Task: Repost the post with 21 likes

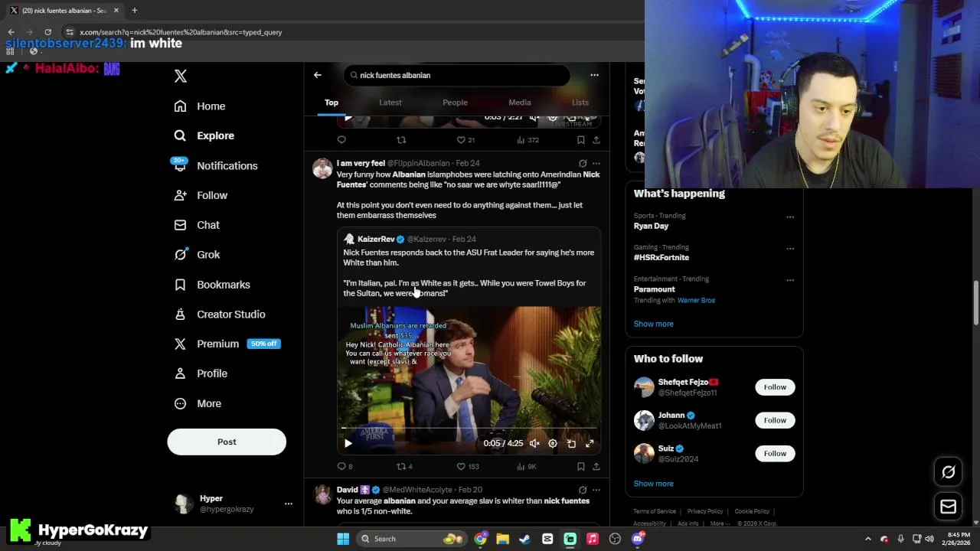Action: pyautogui.click(x=401, y=140)
